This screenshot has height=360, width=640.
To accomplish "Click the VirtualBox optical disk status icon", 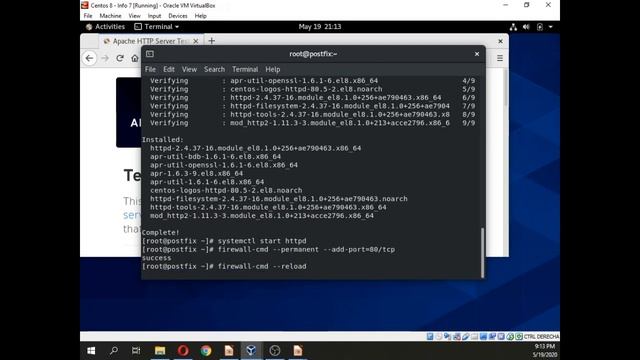I will (x=439, y=336).
